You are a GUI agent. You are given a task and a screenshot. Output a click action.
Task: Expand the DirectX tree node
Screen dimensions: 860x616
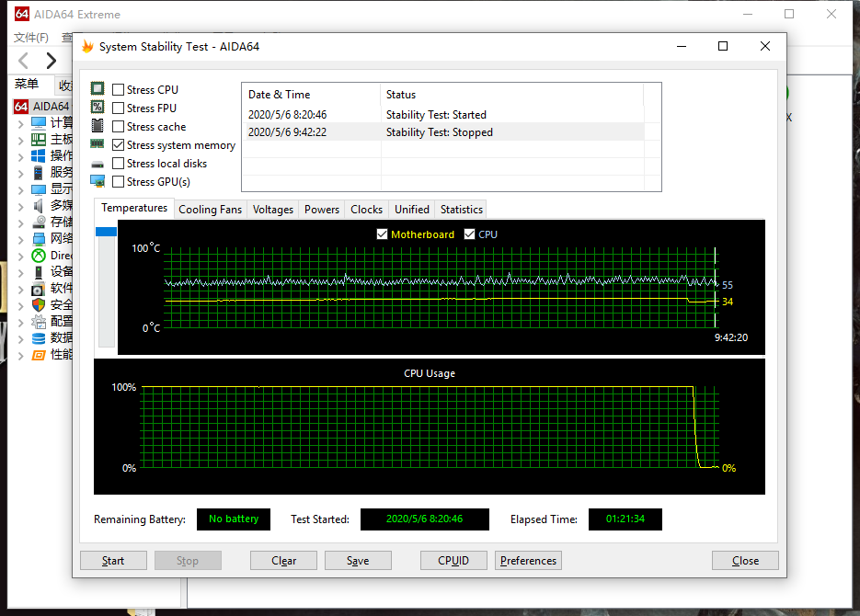(x=20, y=256)
